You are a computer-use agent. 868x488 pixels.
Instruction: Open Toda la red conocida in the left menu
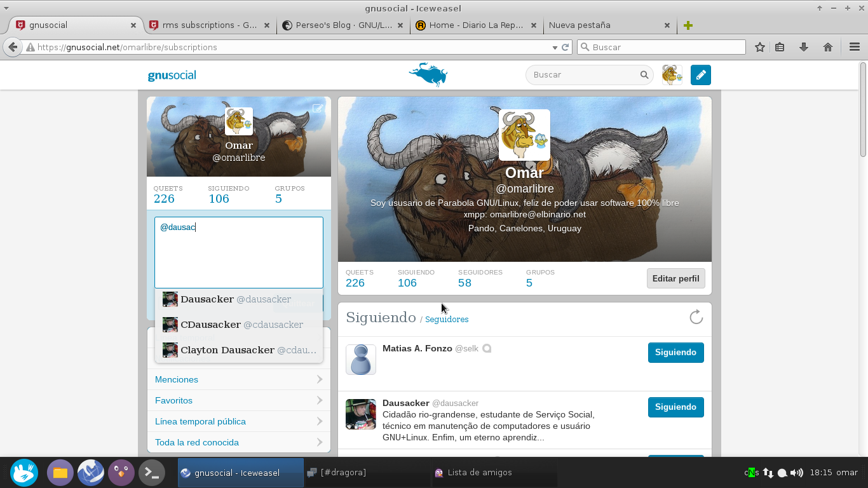239,442
